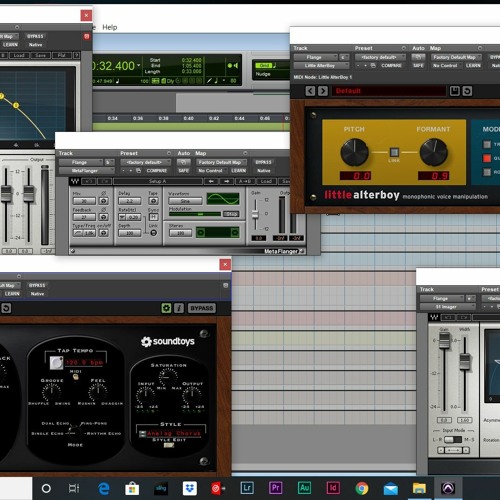
Task: Click COMPARE in MetaFlanger window
Action: (157, 171)
